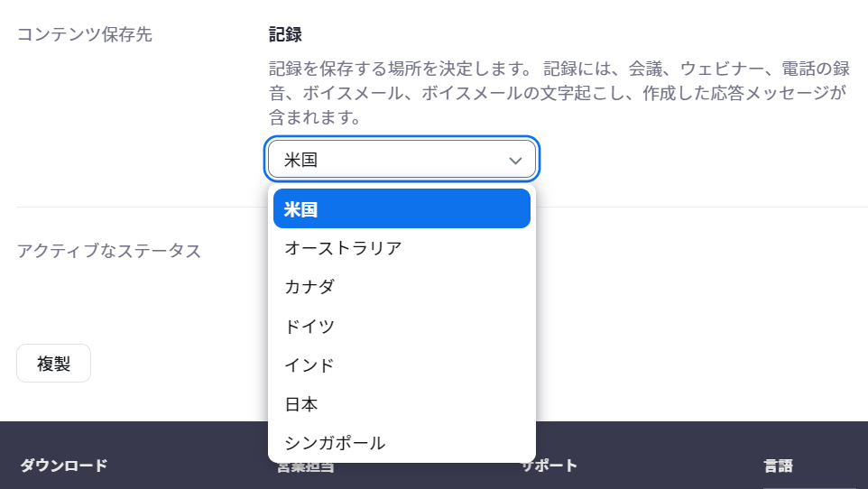Click the chevron arrow in the 記録 combobox
This screenshot has height=489, width=868.
(x=515, y=161)
